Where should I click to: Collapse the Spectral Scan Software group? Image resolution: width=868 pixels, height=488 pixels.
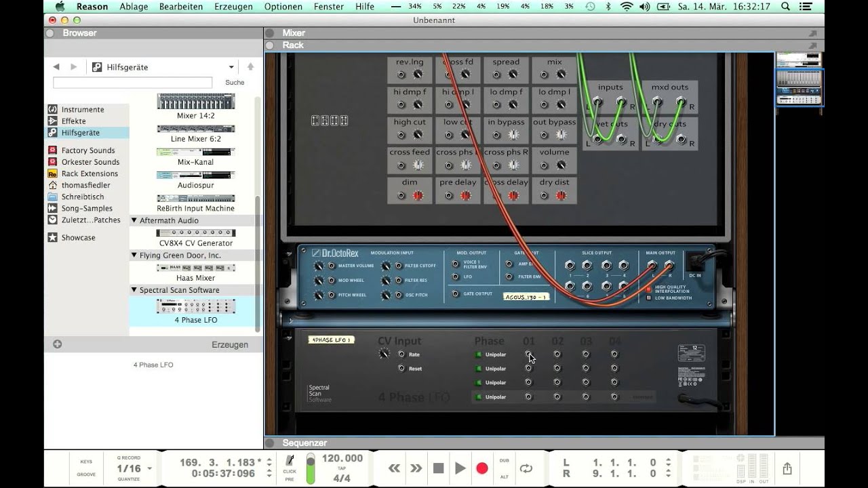[134, 290]
